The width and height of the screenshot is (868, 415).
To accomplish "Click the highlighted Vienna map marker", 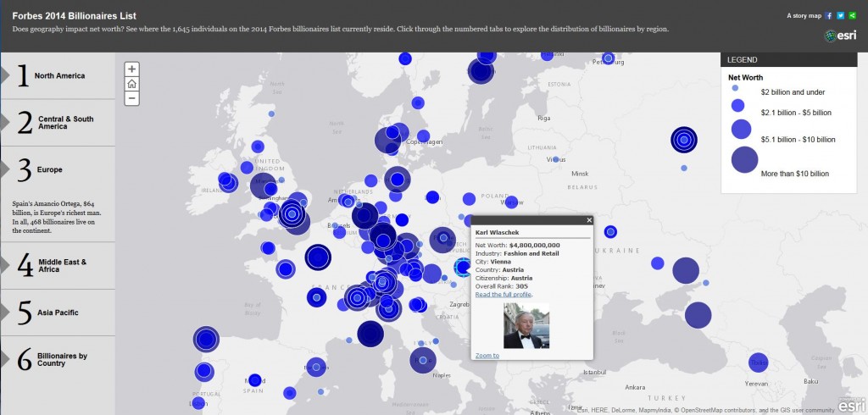I will (x=464, y=268).
